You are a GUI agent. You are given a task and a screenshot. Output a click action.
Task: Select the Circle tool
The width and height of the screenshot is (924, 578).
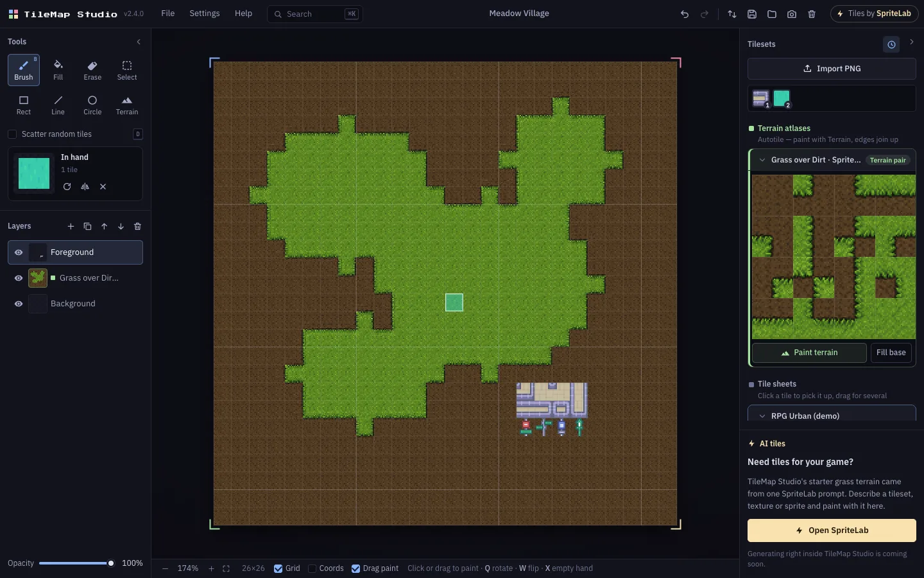(92, 105)
